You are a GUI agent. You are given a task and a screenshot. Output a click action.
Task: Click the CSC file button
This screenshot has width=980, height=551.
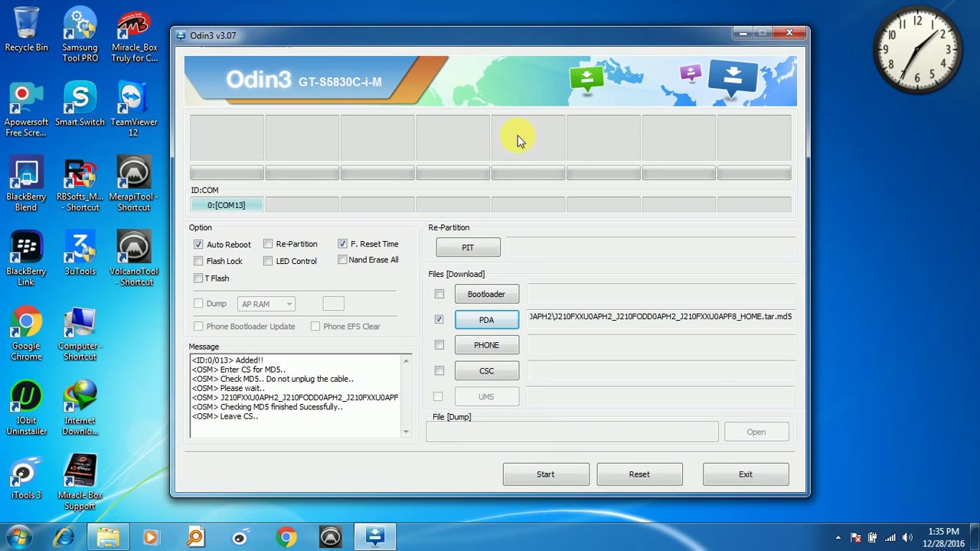[486, 371]
